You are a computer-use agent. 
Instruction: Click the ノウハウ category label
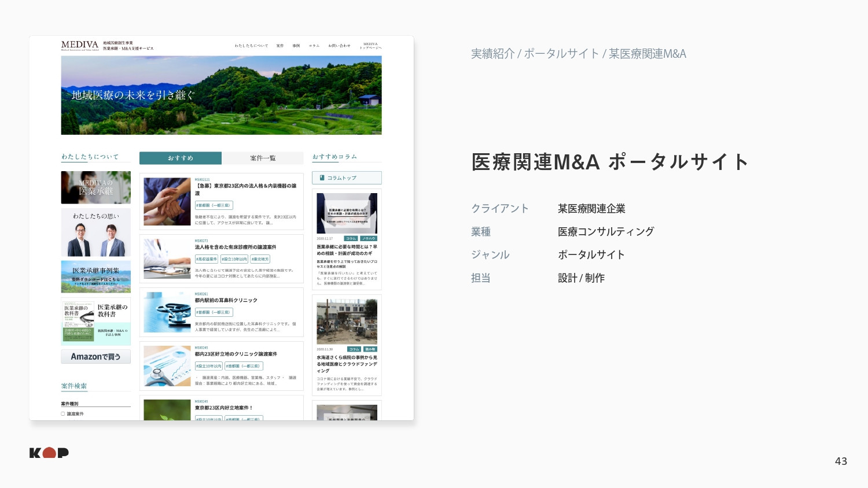point(369,238)
